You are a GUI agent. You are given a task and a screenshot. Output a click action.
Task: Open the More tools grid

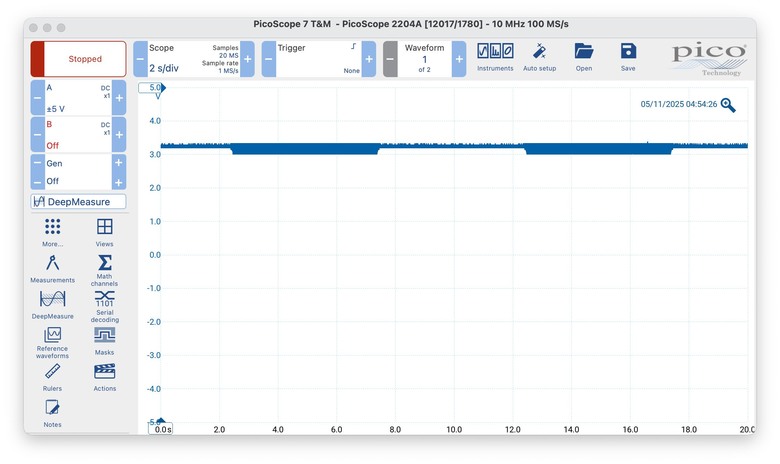point(52,232)
